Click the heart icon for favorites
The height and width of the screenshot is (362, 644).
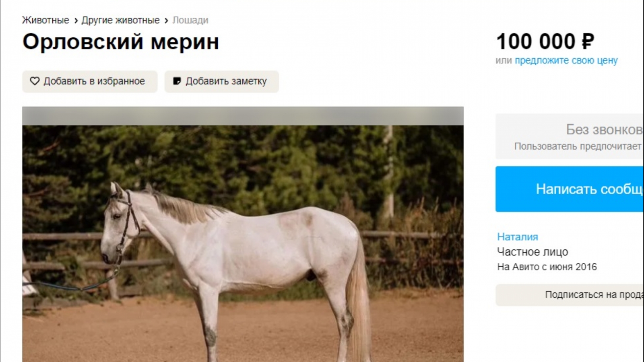(x=35, y=81)
